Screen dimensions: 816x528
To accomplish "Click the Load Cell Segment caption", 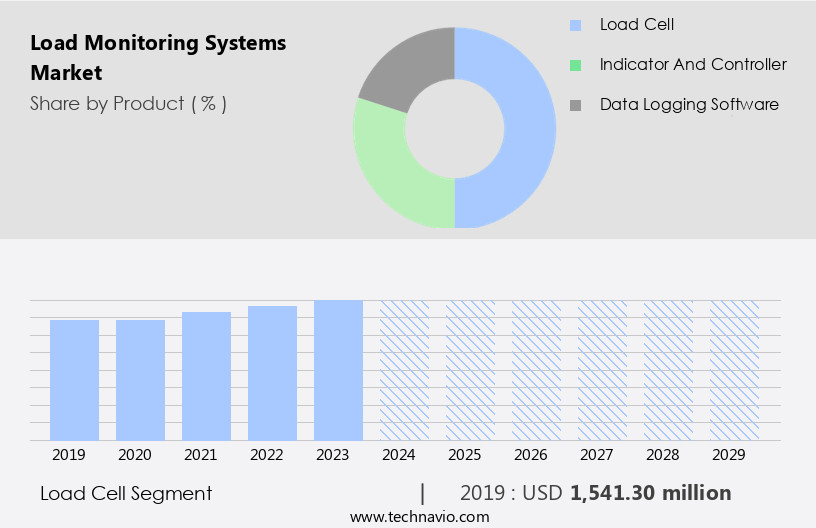I will tap(126, 493).
